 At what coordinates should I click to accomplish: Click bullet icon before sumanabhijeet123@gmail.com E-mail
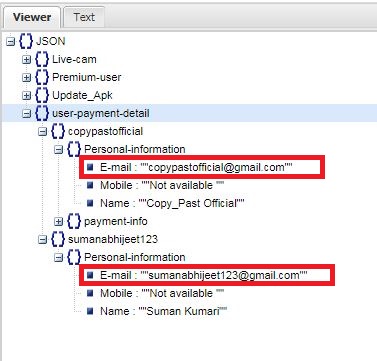coord(90,275)
